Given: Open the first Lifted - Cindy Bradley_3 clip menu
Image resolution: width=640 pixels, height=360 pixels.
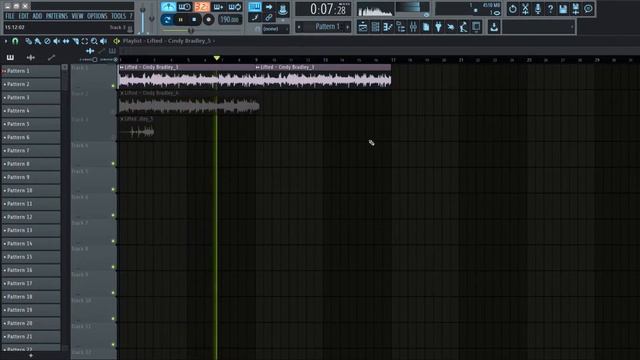Looking at the screenshot, I should coord(122,67).
